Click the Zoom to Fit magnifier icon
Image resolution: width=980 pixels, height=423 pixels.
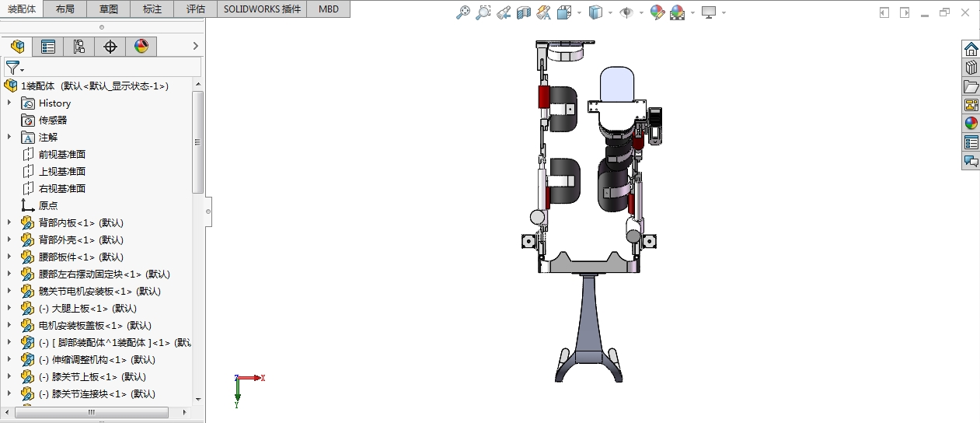click(462, 12)
